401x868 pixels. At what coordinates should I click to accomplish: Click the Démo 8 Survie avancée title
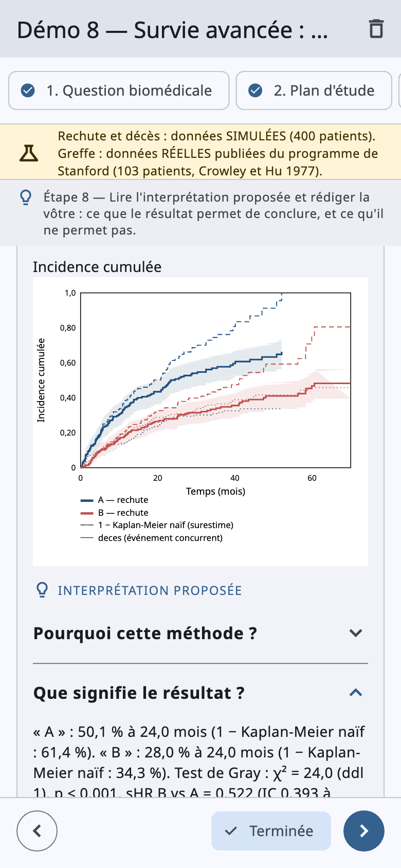click(172, 30)
